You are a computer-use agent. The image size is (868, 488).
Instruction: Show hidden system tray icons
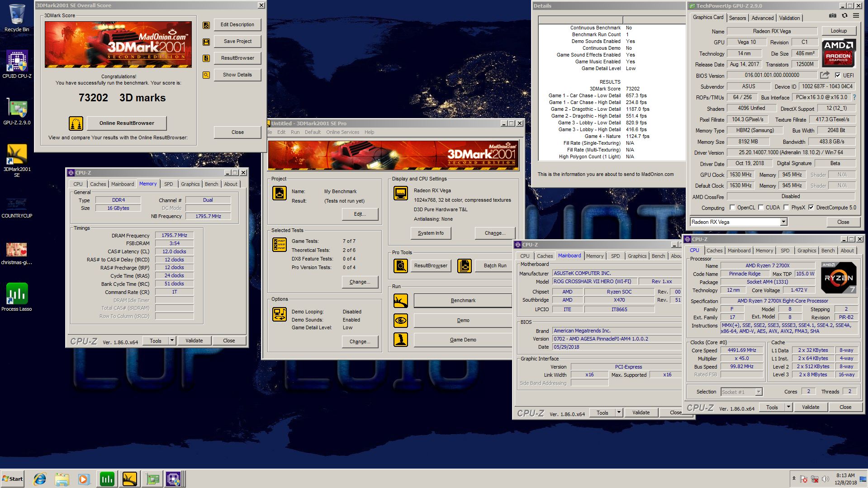click(793, 479)
